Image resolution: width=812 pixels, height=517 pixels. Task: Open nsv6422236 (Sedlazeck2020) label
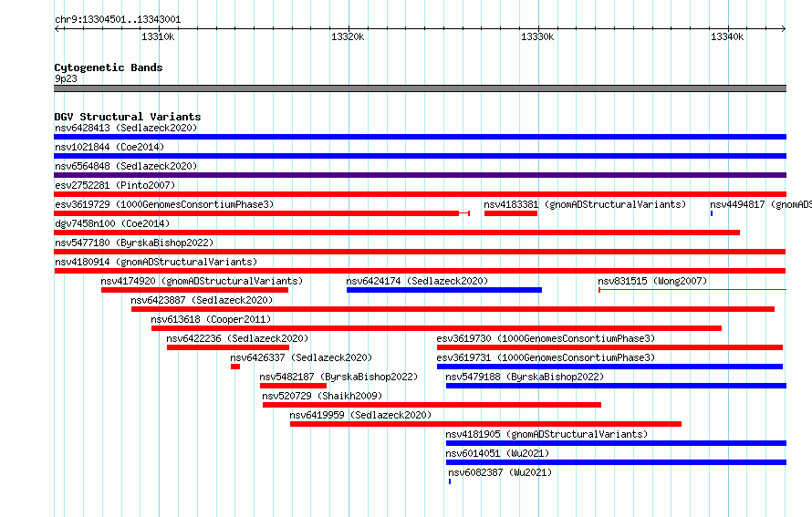tap(237, 338)
